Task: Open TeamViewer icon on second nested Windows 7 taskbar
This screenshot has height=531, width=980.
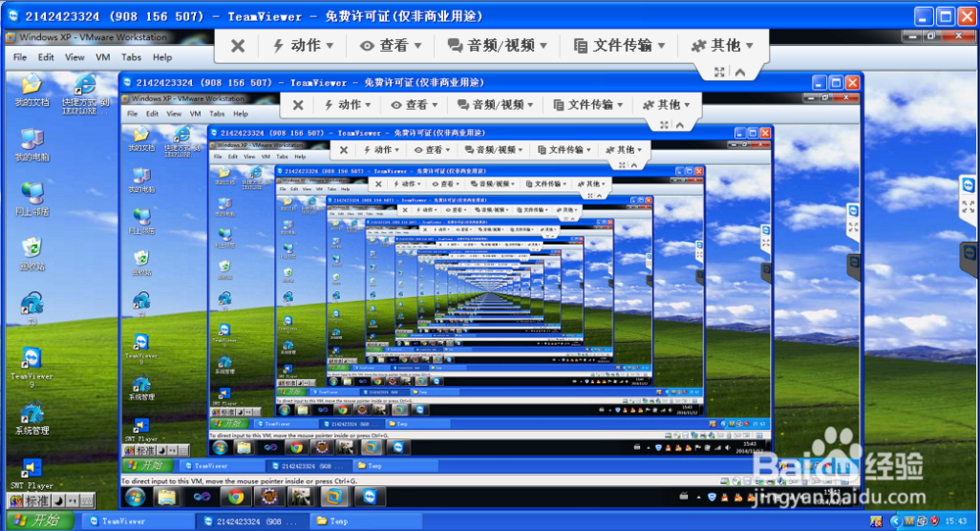Action: (x=370, y=498)
